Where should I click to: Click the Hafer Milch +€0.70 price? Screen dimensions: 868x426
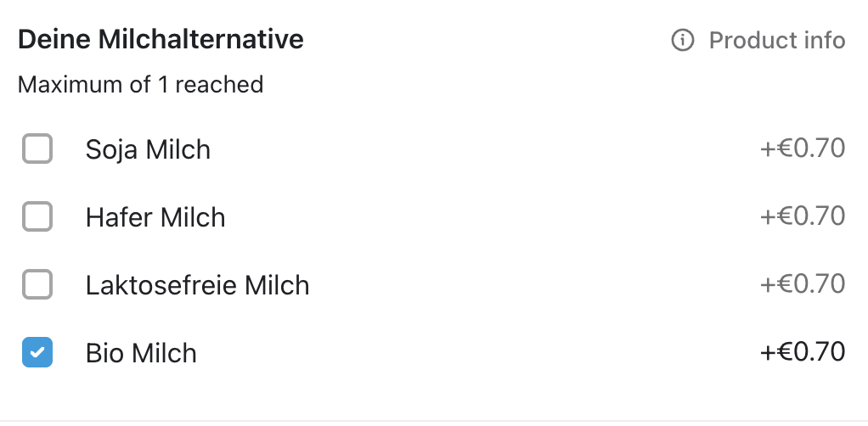[803, 217]
